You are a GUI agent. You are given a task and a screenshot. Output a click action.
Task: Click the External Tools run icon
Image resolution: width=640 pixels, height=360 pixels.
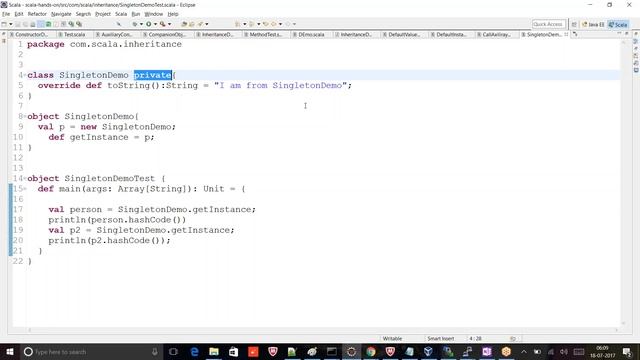162,24
